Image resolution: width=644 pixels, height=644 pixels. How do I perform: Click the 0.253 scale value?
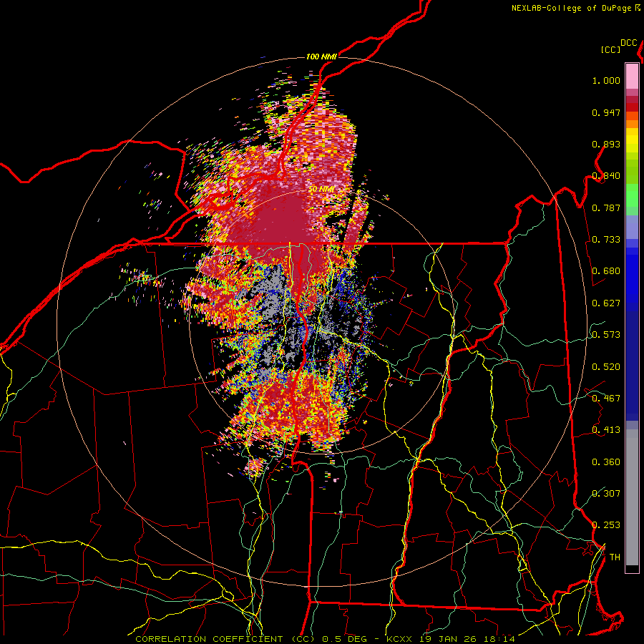click(606, 525)
